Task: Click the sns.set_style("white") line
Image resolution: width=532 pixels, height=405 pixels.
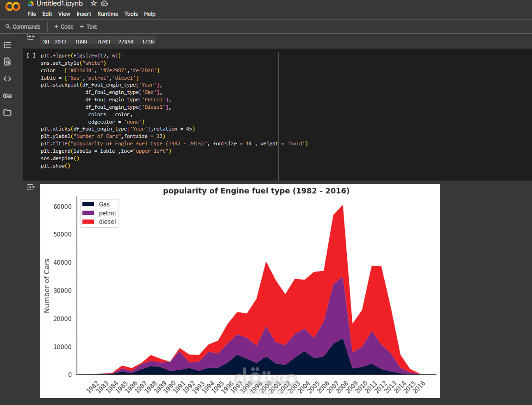Action: point(73,63)
